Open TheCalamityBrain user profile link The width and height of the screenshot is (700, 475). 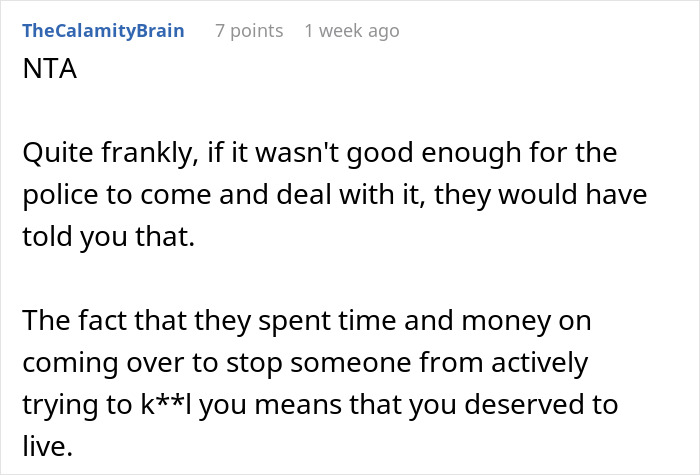[103, 31]
